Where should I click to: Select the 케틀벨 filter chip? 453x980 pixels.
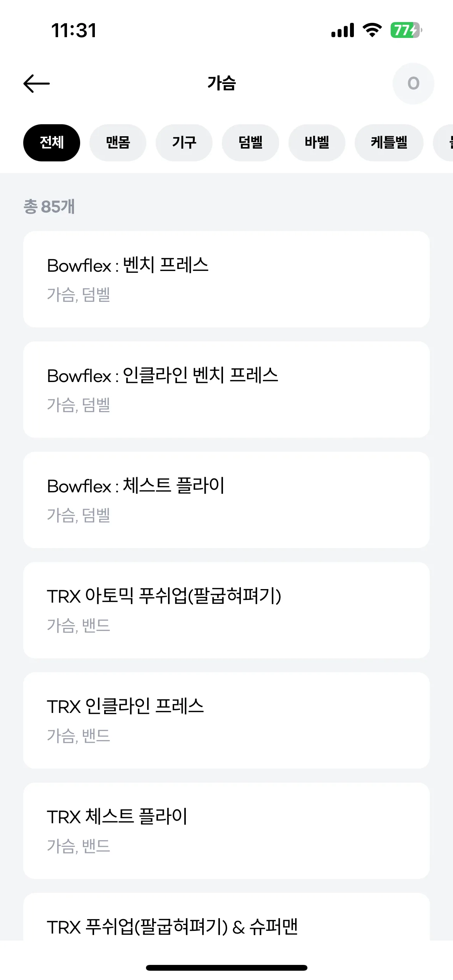click(x=389, y=142)
